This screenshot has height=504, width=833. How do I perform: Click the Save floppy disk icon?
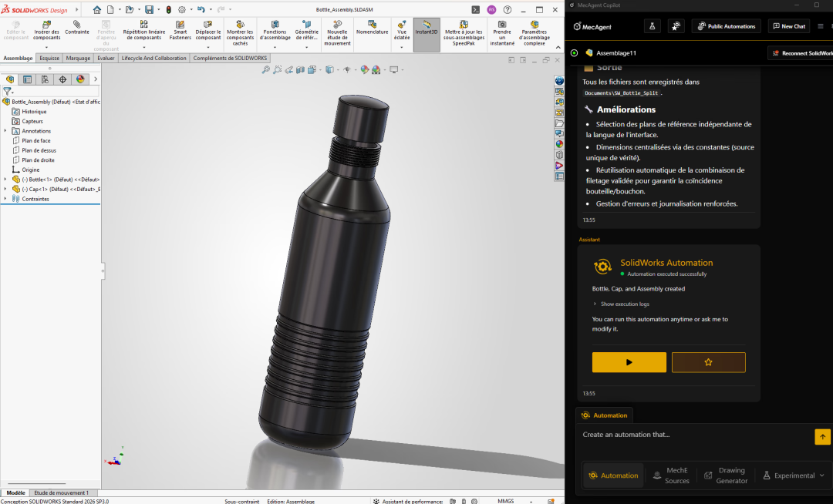click(x=150, y=9)
